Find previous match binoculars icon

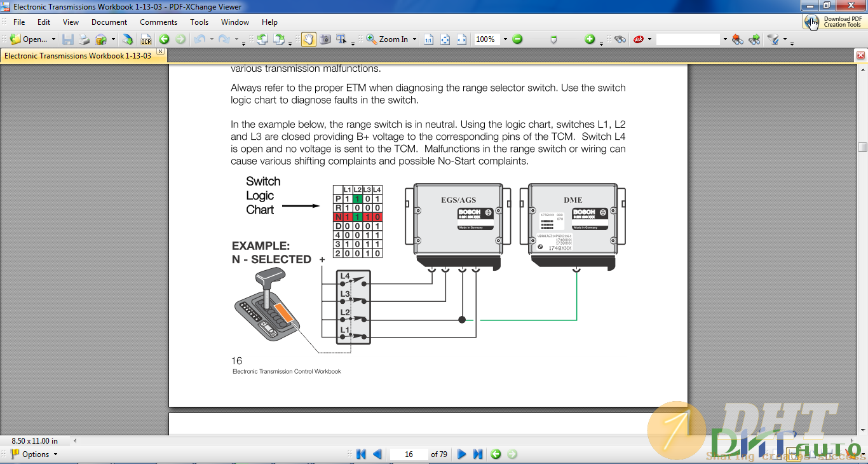tap(737, 39)
